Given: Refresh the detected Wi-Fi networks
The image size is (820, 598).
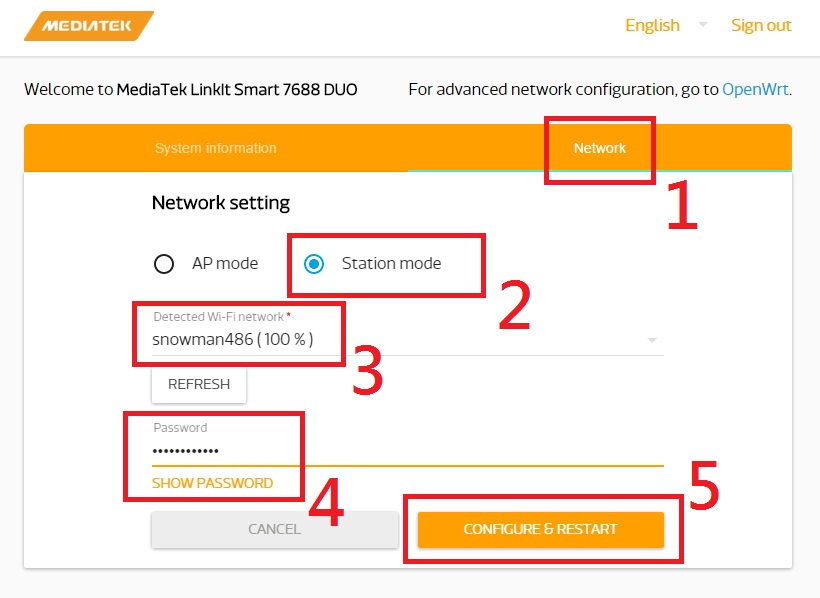Looking at the screenshot, I should [x=199, y=385].
